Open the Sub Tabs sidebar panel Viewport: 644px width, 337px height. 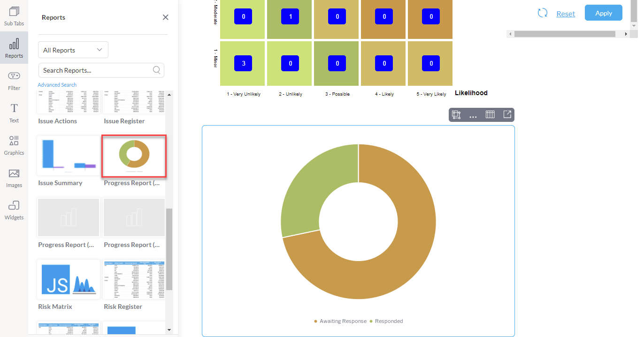click(14, 15)
